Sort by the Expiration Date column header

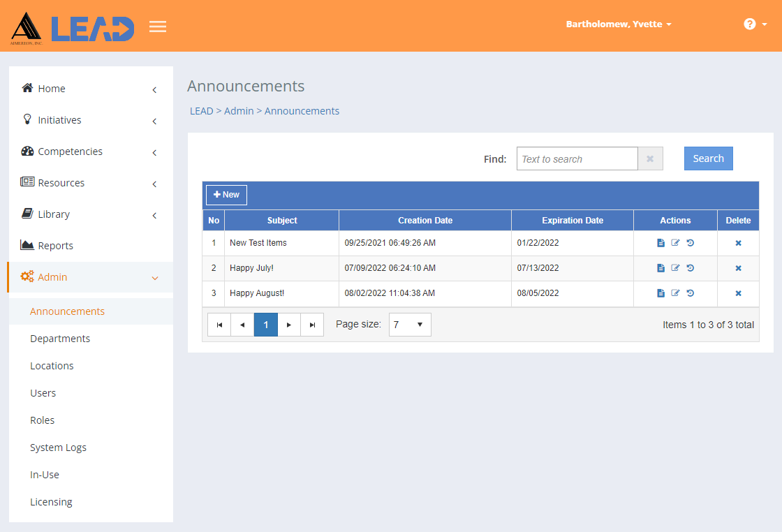tap(573, 221)
